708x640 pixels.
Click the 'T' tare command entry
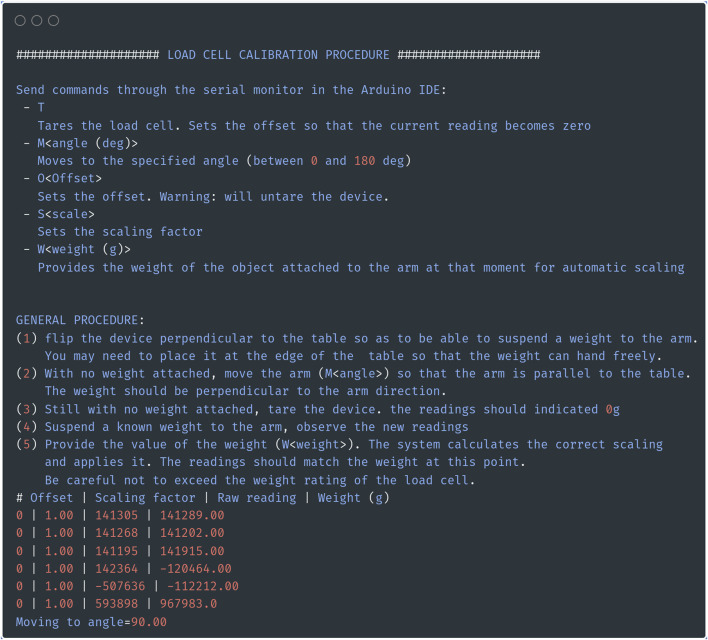tap(41, 107)
